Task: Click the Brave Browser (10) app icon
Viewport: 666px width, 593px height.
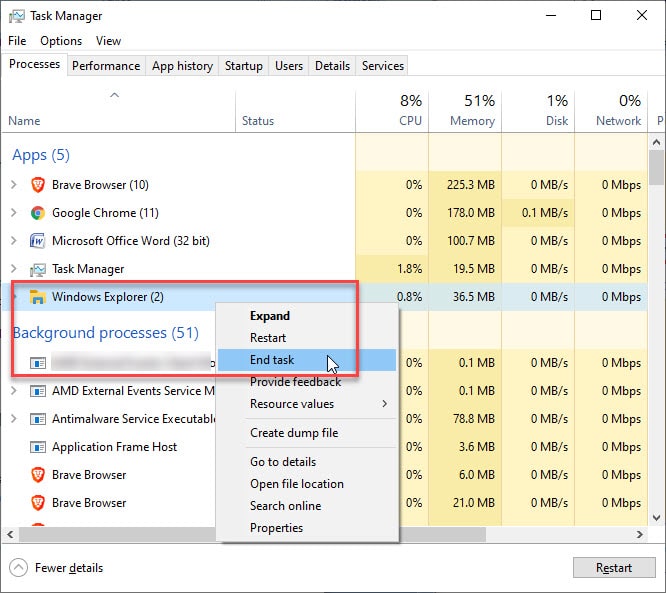Action: [x=38, y=185]
